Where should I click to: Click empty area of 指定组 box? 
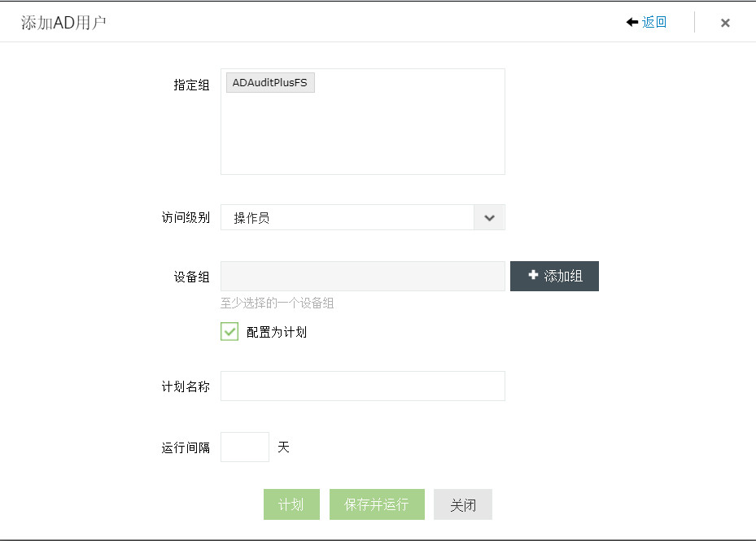[x=362, y=134]
